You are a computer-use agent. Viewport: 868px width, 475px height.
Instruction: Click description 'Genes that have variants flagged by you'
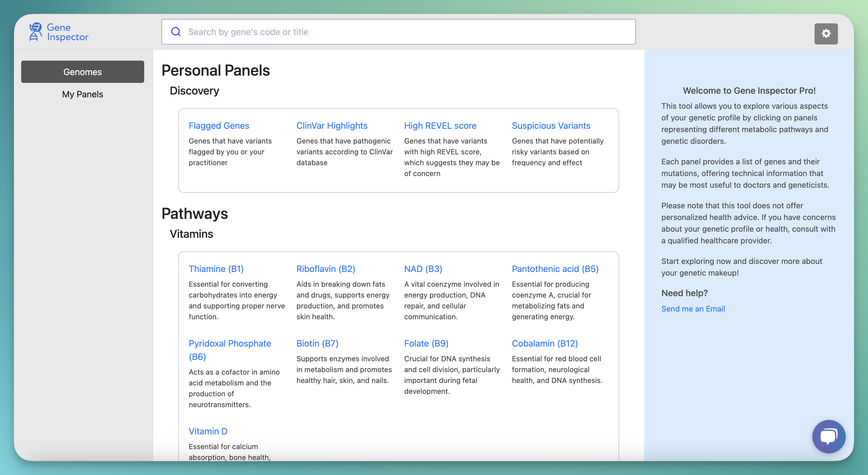click(231, 152)
